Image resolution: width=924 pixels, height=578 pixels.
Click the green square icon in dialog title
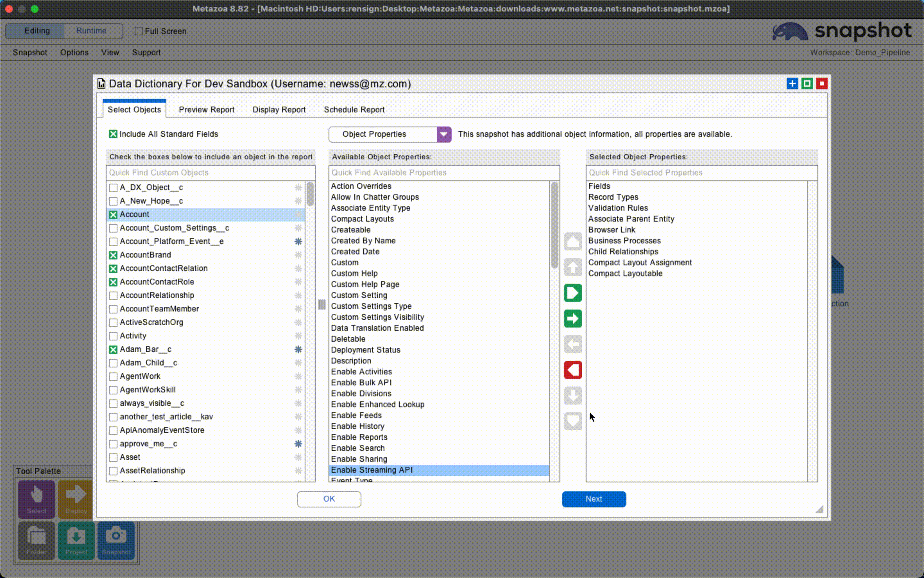coord(807,83)
